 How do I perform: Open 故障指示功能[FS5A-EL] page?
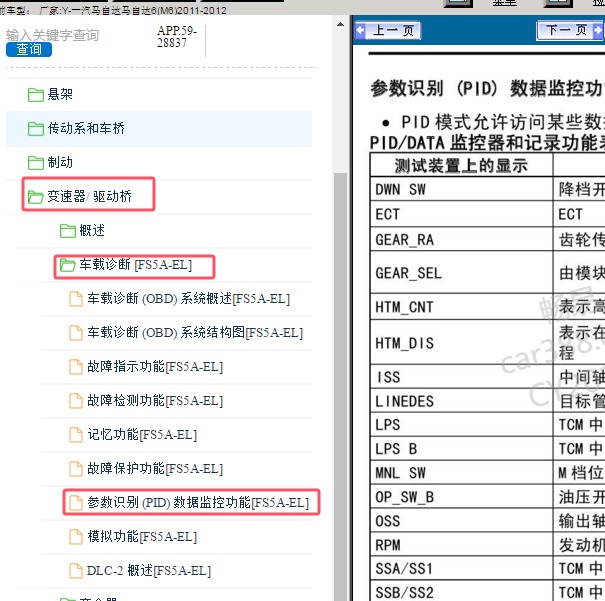click(155, 366)
